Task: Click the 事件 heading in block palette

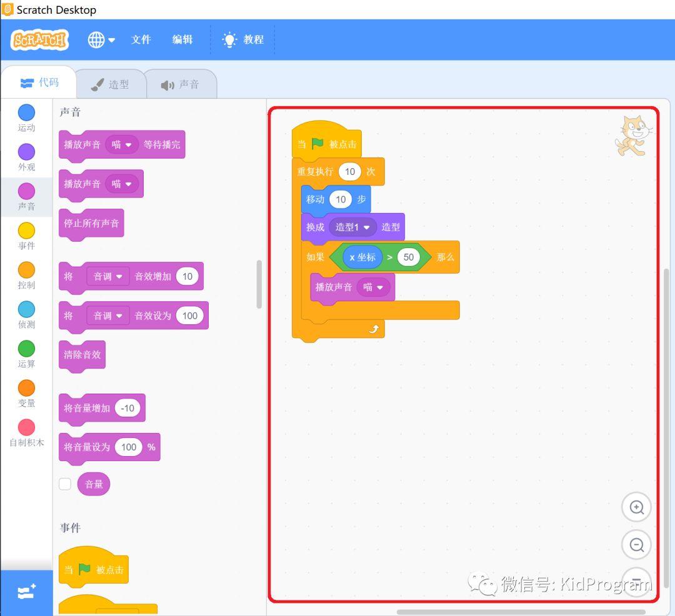Action: click(70, 528)
